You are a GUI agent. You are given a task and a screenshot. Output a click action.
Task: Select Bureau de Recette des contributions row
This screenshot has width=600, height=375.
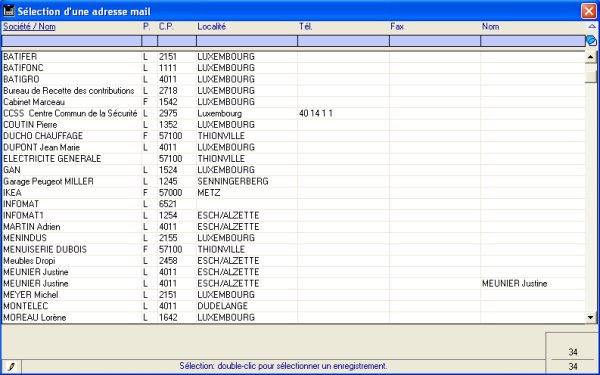tap(293, 91)
